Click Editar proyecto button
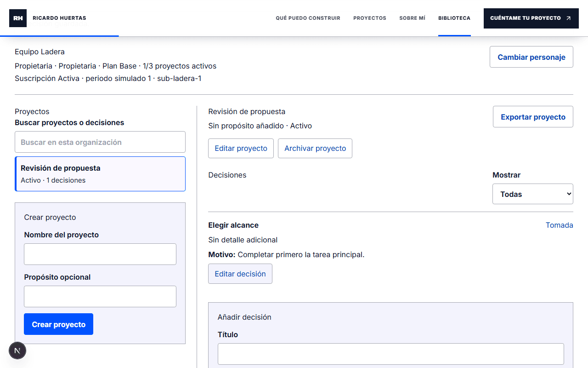Image resolution: width=588 pixels, height=368 pixels. tap(241, 149)
